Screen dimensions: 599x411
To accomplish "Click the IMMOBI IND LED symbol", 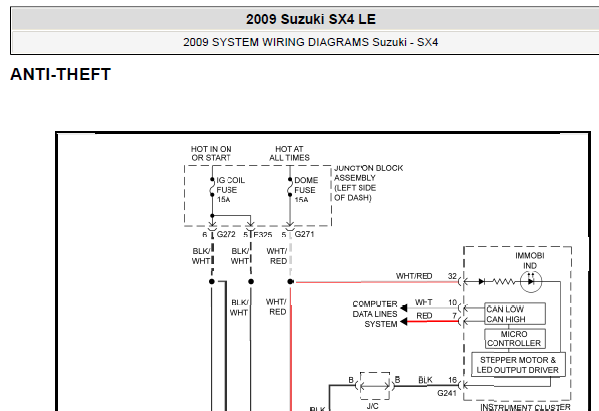I will pyautogui.click(x=531, y=282).
